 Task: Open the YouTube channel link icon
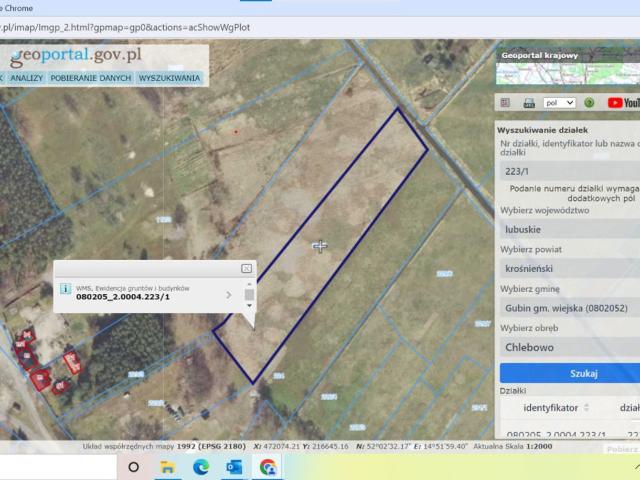(620, 102)
